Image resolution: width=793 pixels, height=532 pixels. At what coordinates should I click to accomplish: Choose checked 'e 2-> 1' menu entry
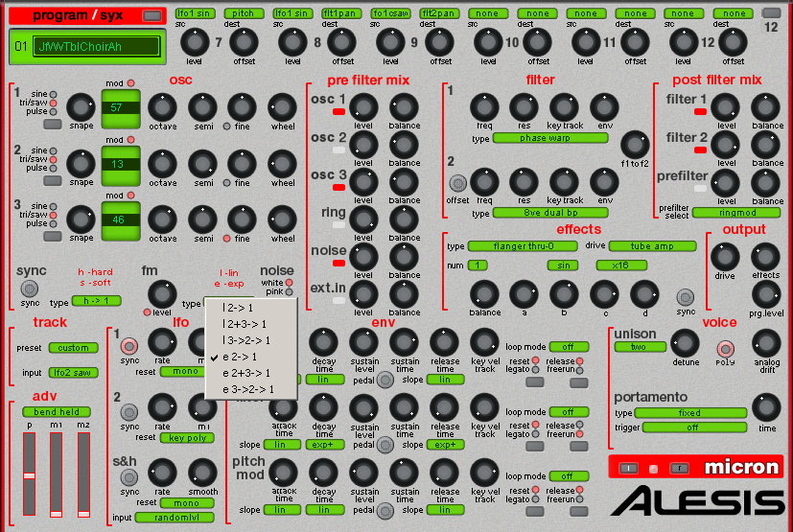[x=251, y=357]
